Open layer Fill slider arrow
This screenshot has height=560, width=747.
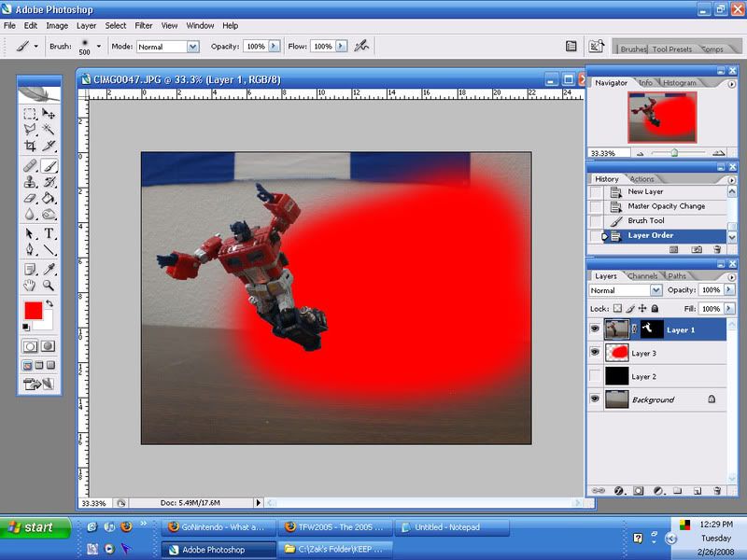tap(729, 309)
